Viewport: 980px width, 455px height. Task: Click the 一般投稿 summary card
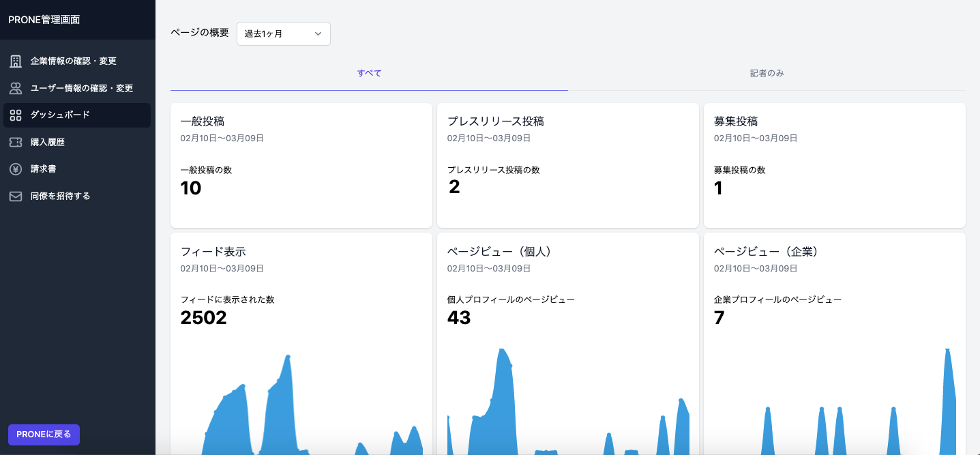tap(301, 164)
